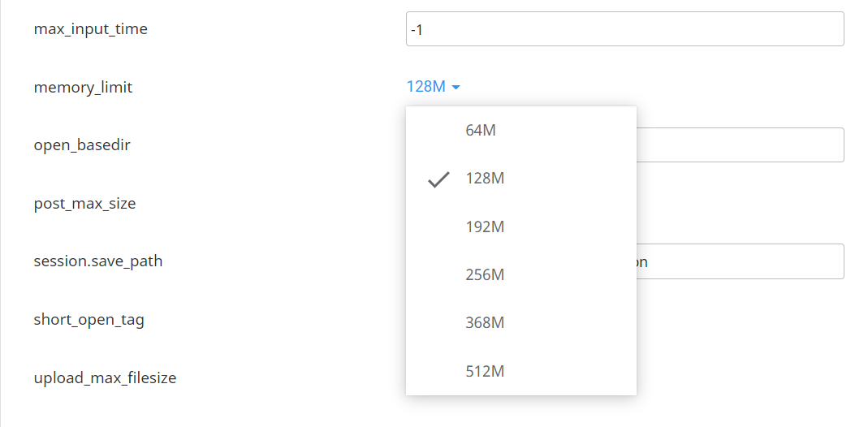The width and height of the screenshot is (868, 427).
Task: Click the open_basedir text field
Action: (739, 145)
